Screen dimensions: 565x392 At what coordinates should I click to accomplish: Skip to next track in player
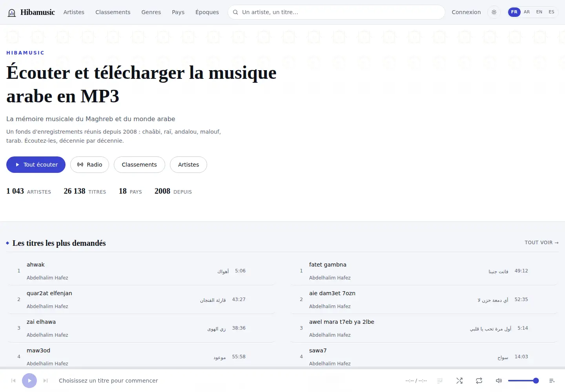pyautogui.click(x=46, y=381)
